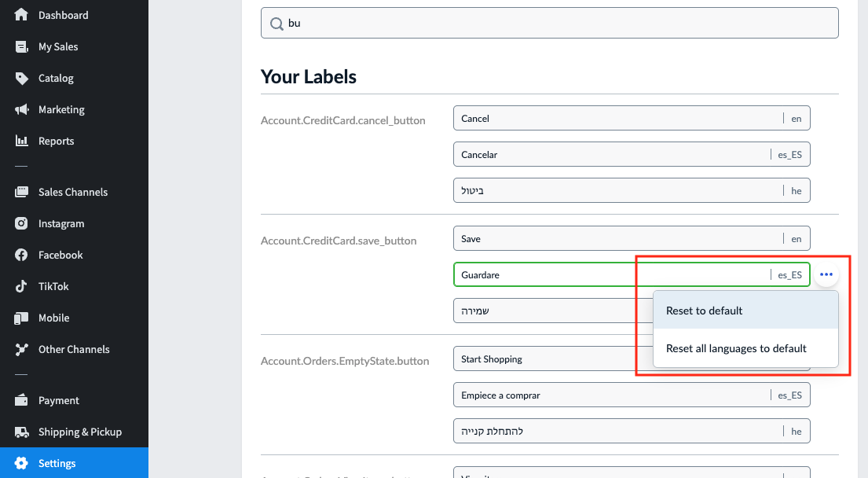Screen dimensions: 868x478
Task: Click the search labels field
Action: (x=550, y=23)
